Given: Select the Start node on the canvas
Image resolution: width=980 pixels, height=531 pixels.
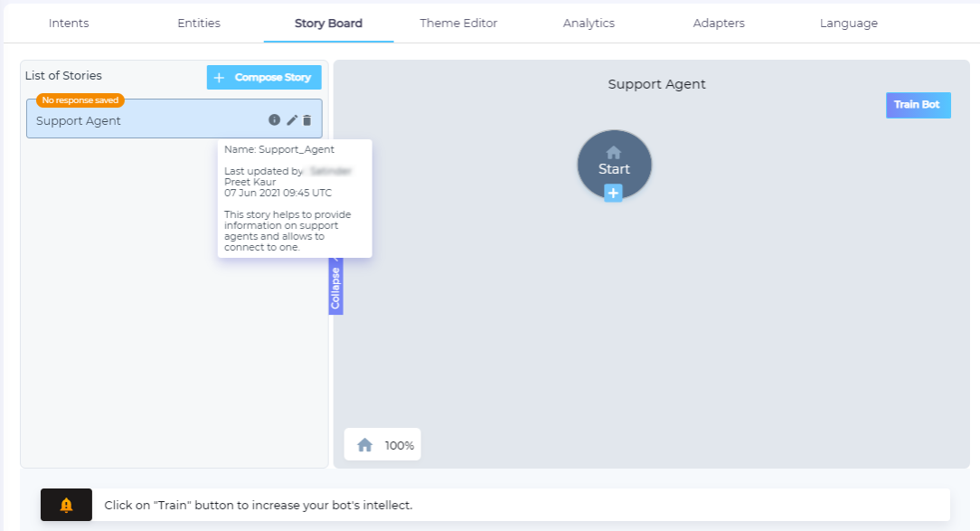Looking at the screenshot, I should [x=614, y=161].
